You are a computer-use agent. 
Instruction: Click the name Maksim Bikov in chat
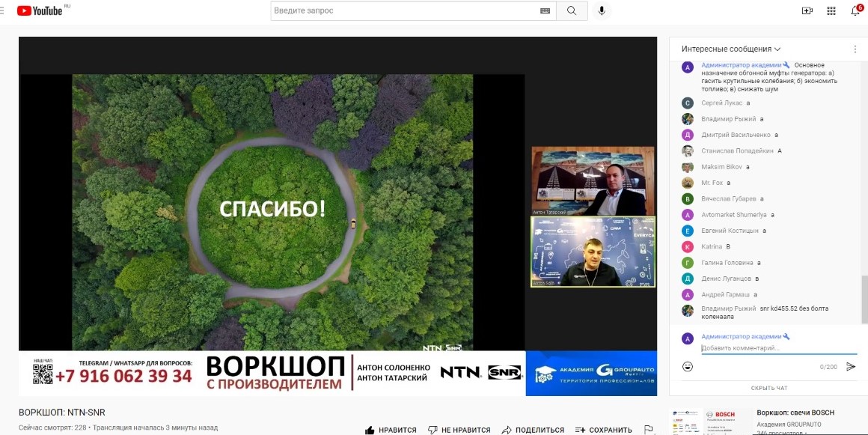[722, 167]
